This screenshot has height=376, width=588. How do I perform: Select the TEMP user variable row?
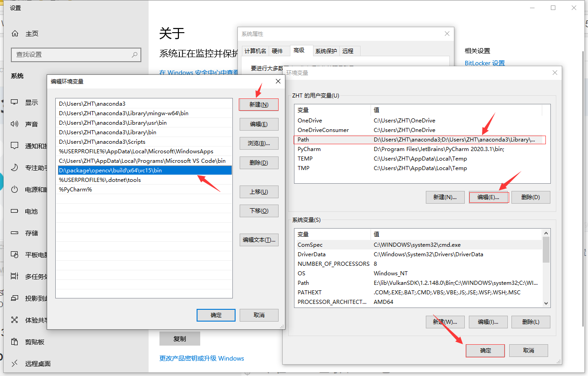[418, 159]
